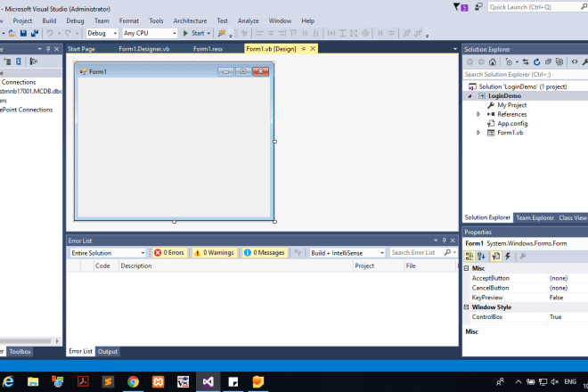Switch to the Form1.resx tab
The image size is (588, 392).
coord(208,49)
